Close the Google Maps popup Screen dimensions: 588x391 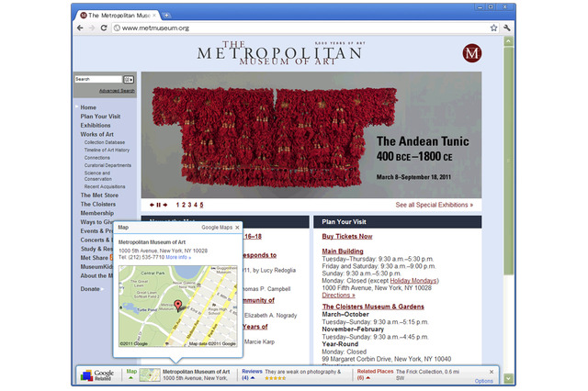click(x=237, y=227)
